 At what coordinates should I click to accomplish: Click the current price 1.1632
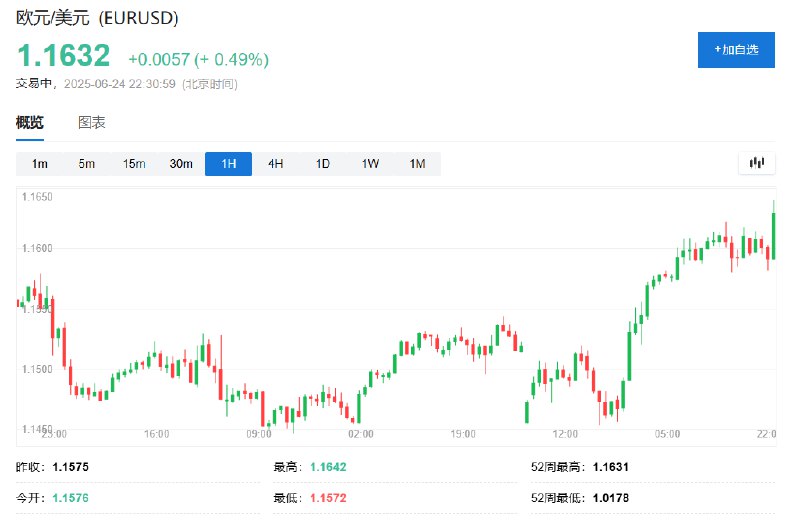(x=64, y=55)
